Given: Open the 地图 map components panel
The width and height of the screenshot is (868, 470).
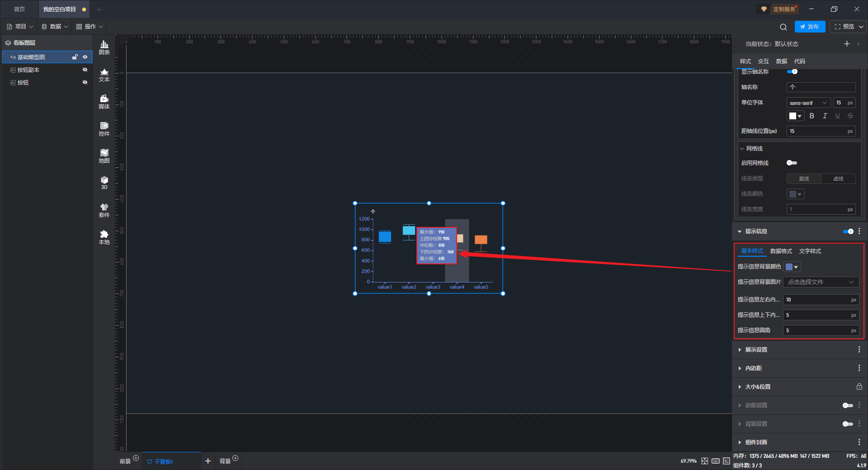Looking at the screenshot, I should 104,156.
